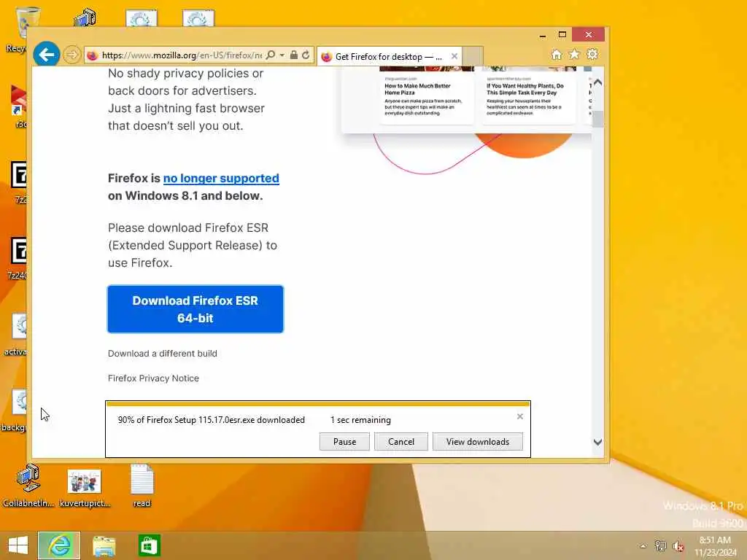The height and width of the screenshot is (560, 747).
Task: Open the address bar dropdown arrow
Action: 282,55
